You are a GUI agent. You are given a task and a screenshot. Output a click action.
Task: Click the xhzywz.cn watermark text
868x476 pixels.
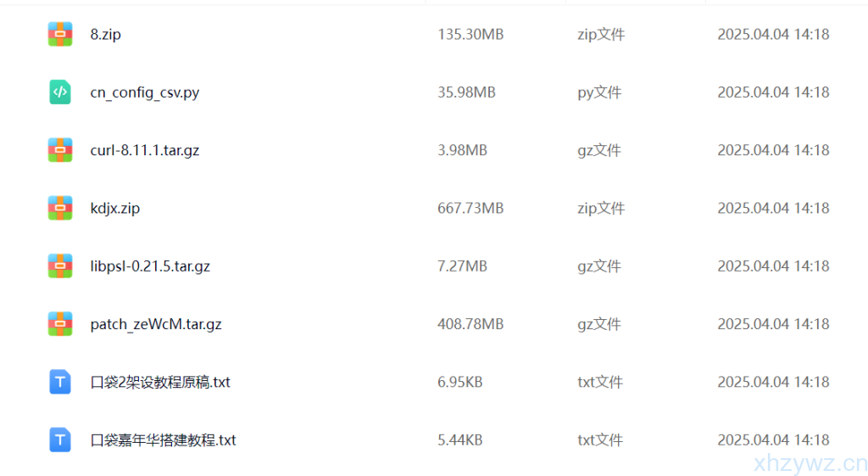[810, 463]
